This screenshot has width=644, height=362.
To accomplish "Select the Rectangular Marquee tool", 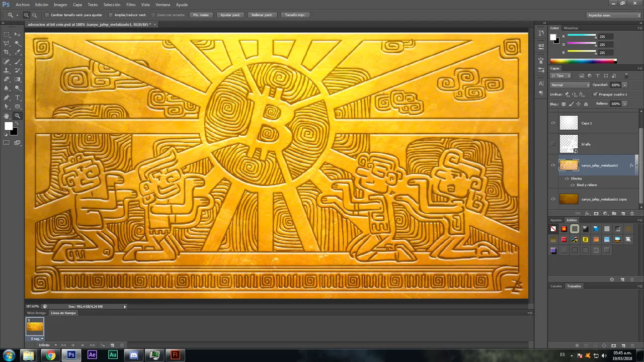I will 7,35.
